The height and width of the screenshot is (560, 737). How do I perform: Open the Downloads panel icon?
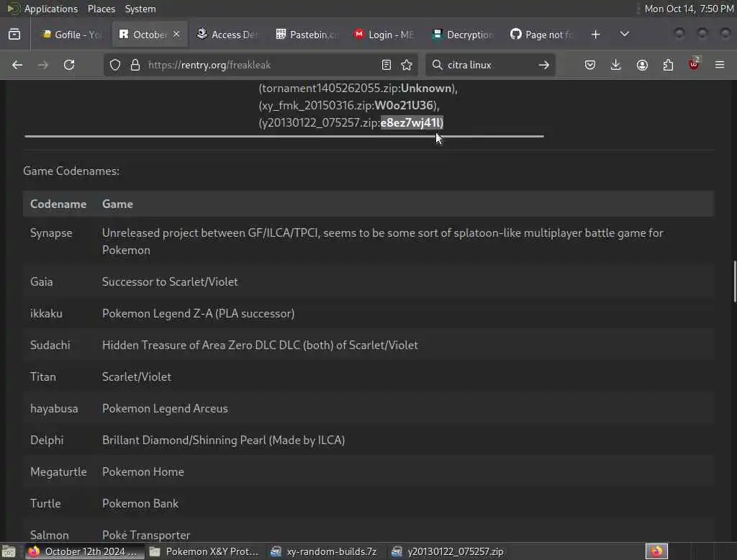point(616,65)
